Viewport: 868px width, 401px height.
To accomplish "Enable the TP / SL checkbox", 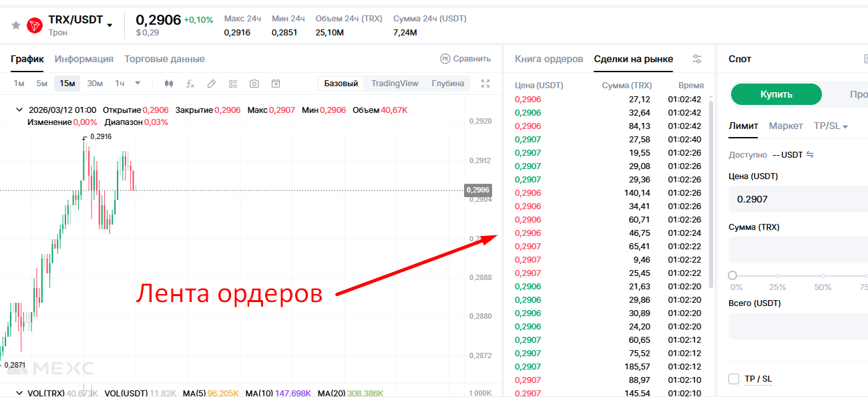I will coord(733,379).
